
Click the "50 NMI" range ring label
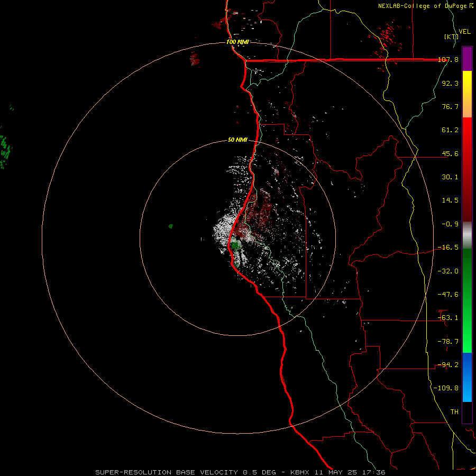pos(237,140)
